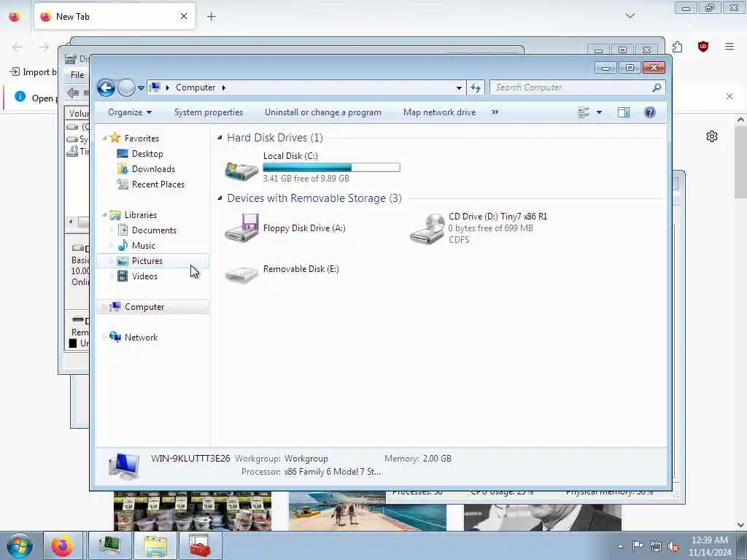Toggle the preview pane icon

[624, 112]
